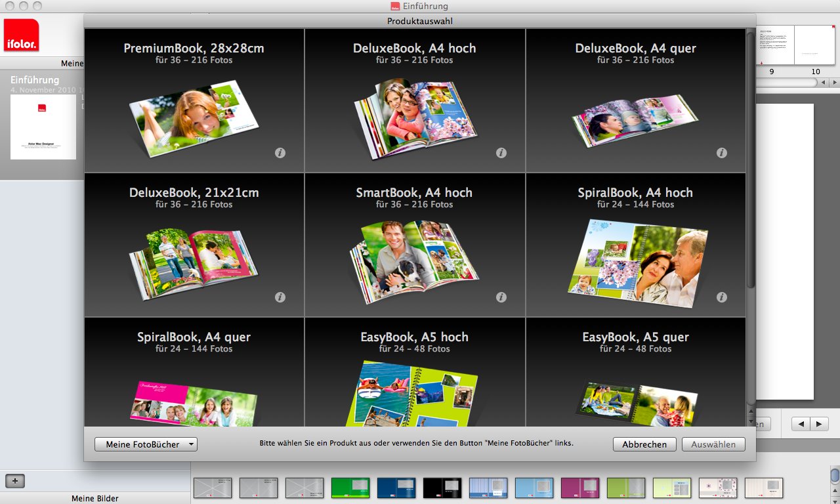Pick the blue striped layout template
The image size is (840, 504).
tap(488, 488)
